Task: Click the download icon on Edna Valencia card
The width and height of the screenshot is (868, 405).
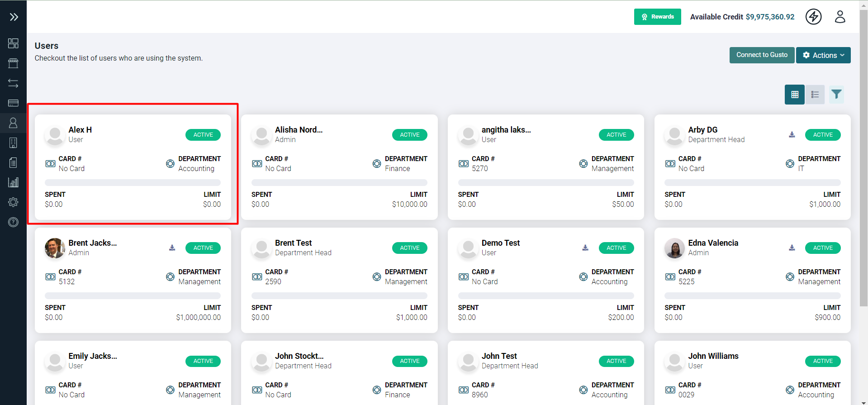Action: 792,248
